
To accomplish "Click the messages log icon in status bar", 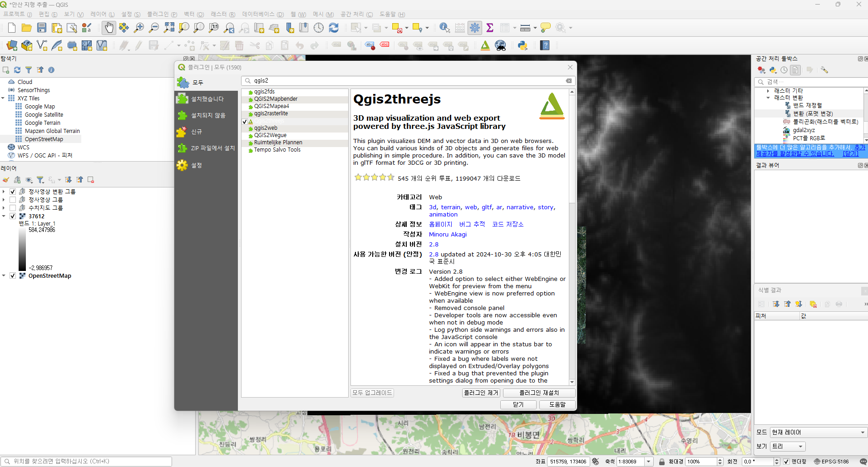I will pyautogui.click(x=863, y=462).
